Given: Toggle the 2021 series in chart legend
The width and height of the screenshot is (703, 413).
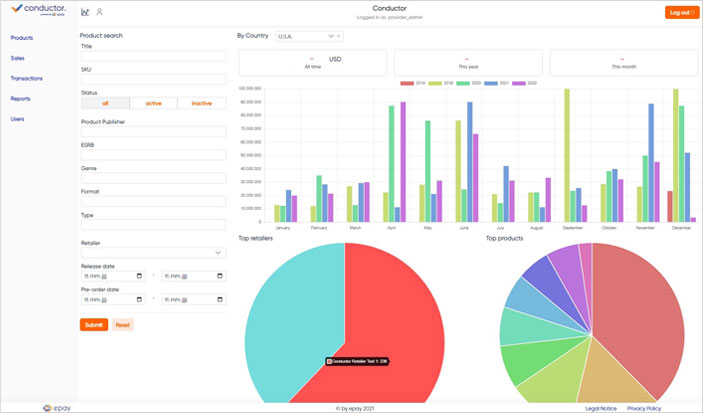Looking at the screenshot, I should [496, 83].
